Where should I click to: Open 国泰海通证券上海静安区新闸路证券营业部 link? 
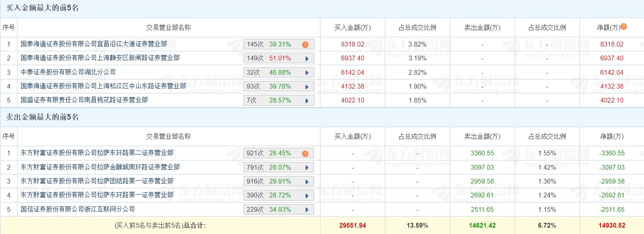100,58
